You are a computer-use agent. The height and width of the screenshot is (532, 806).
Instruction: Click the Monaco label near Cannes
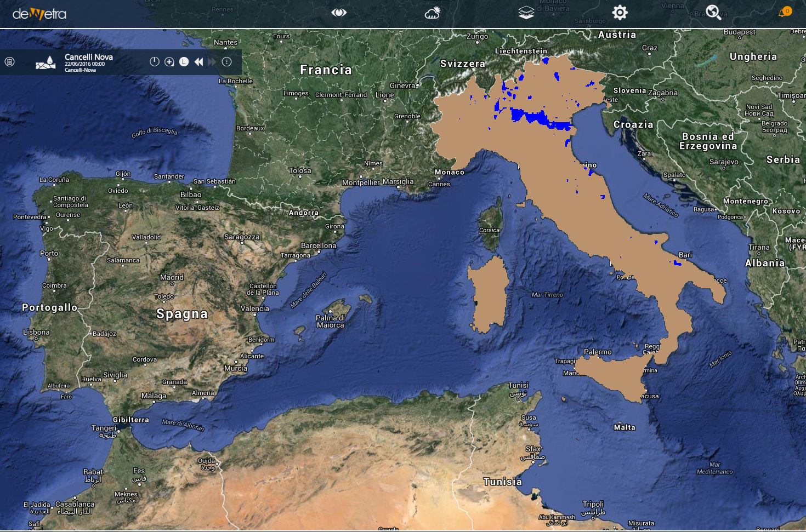[450, 172]
